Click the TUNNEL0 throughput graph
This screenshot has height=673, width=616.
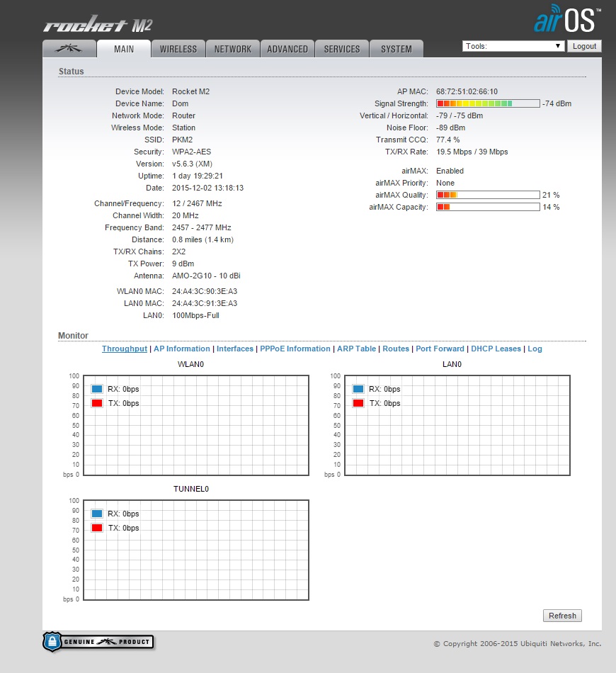click(196, 550)
